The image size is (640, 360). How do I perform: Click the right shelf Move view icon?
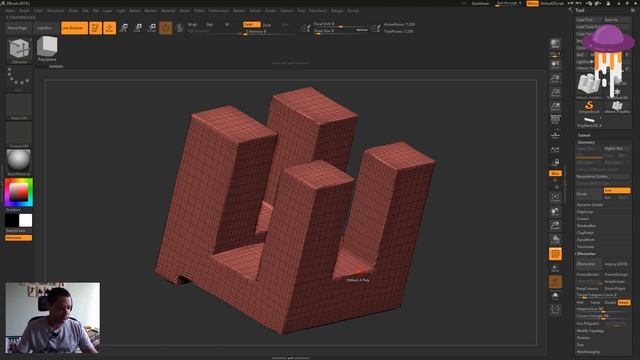555,211
